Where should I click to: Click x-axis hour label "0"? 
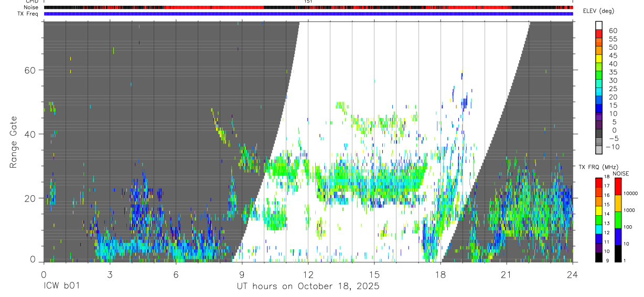(44, 274)
